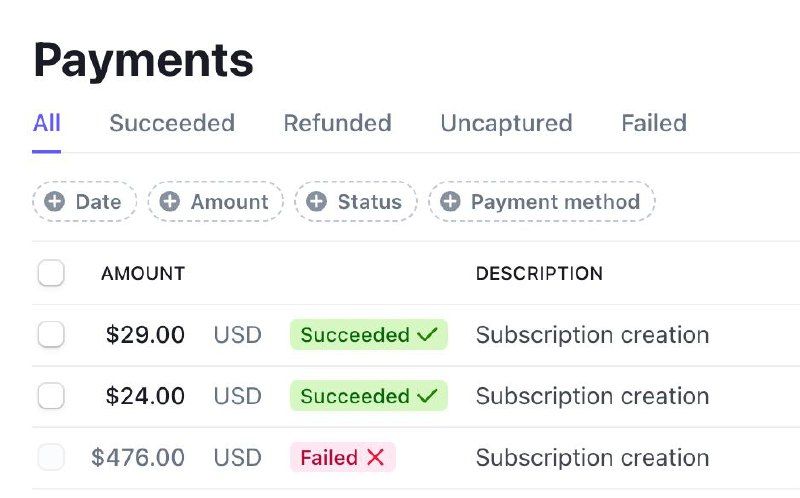Click the plus icon on Status filter
800x498 pixels.
[x=317, y=202]
